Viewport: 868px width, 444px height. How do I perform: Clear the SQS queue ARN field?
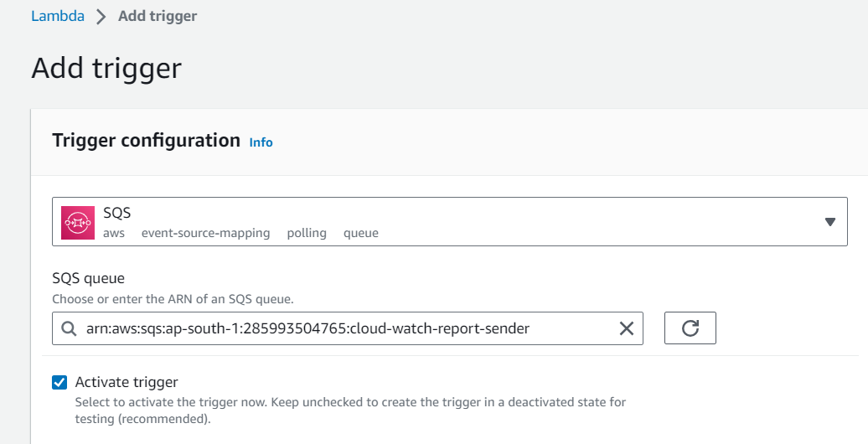click(x=626, y=328)
